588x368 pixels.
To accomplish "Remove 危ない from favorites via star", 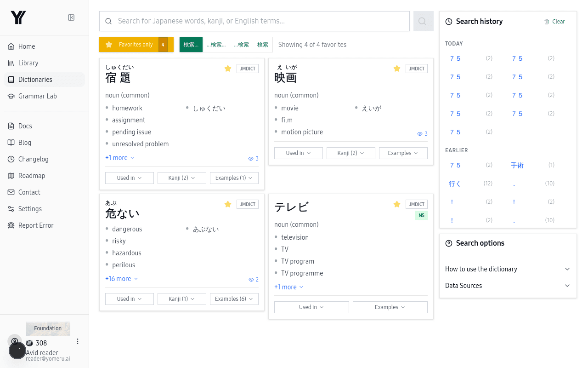I will click(x=228, y=204).
